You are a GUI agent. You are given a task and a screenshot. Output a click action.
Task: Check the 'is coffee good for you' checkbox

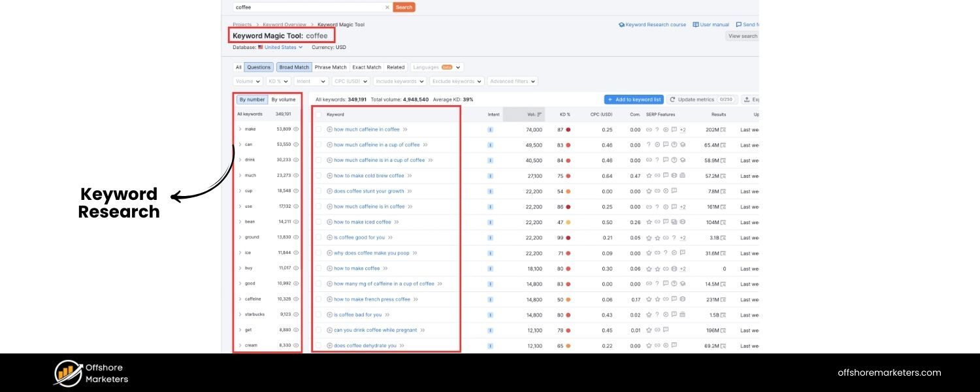coord(319,237)
